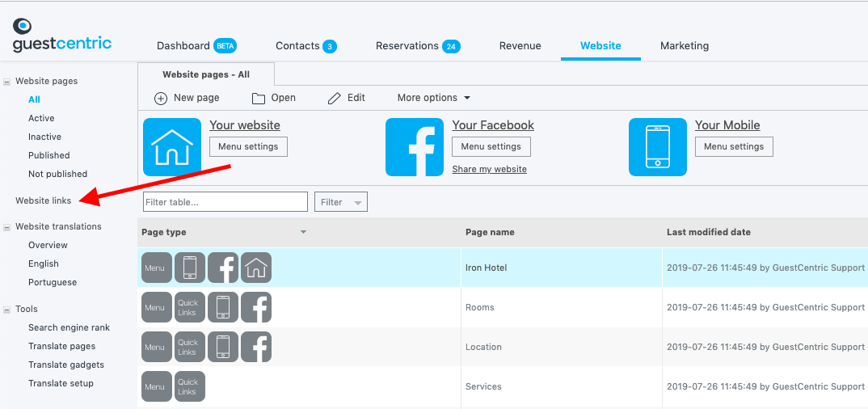Click the BETA badge next to Dashboard

(225, 46)
